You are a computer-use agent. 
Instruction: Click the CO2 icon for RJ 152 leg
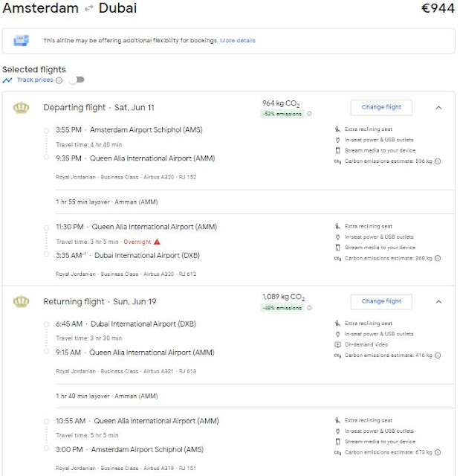pyautogui.click(x=337, y=161)
